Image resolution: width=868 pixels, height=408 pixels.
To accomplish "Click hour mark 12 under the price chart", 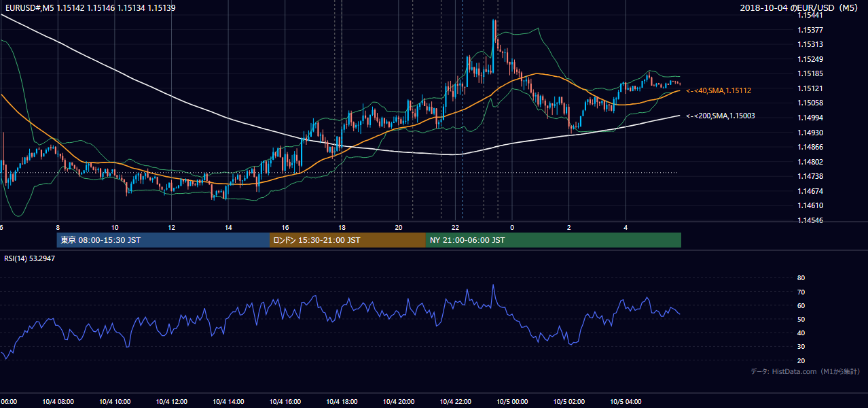I will tap(171, 227).
